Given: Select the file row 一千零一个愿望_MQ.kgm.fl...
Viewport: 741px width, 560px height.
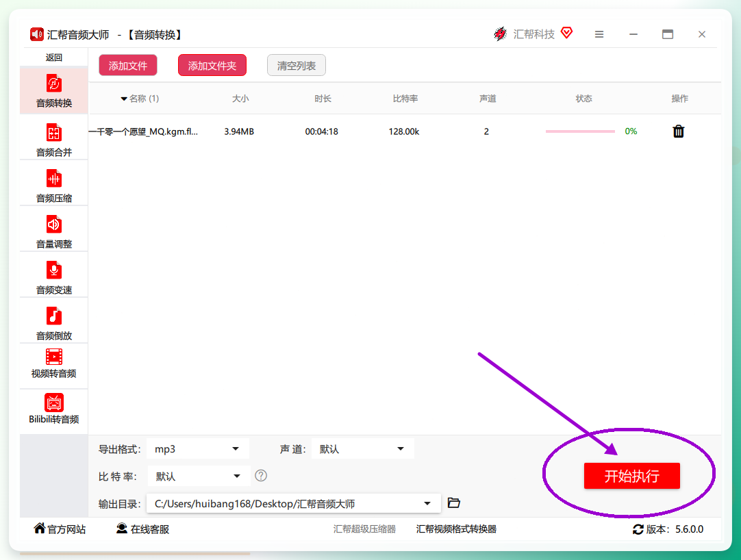Looking at the screenshot, I should click(x=405, y=131).
